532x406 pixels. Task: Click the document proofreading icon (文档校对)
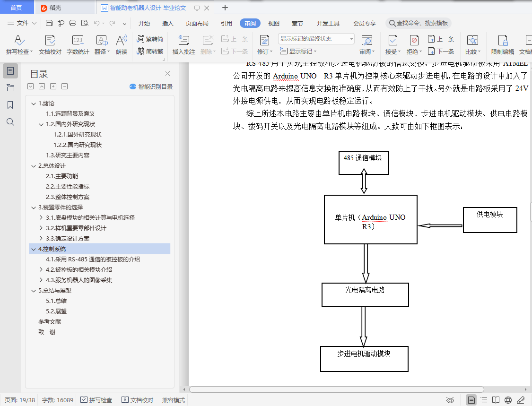[x=50, y=44]
